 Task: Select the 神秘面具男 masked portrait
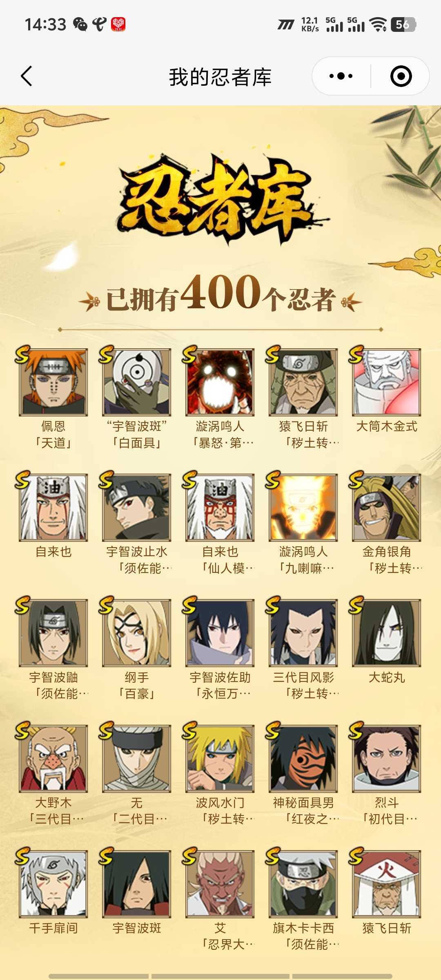click(x=303, y=759)
